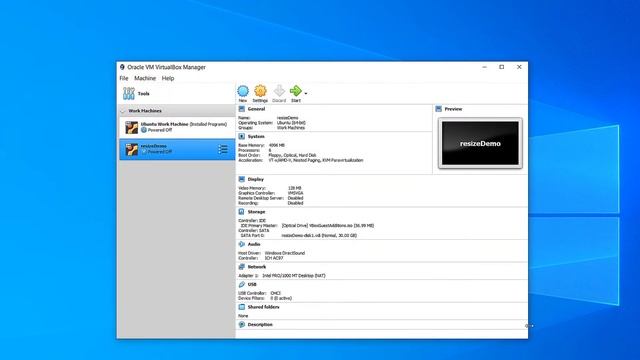640x360 pixels.
Task: Click the Oracle VM VirtualBox Manager title icon
Action: click(x=122, y=67)
